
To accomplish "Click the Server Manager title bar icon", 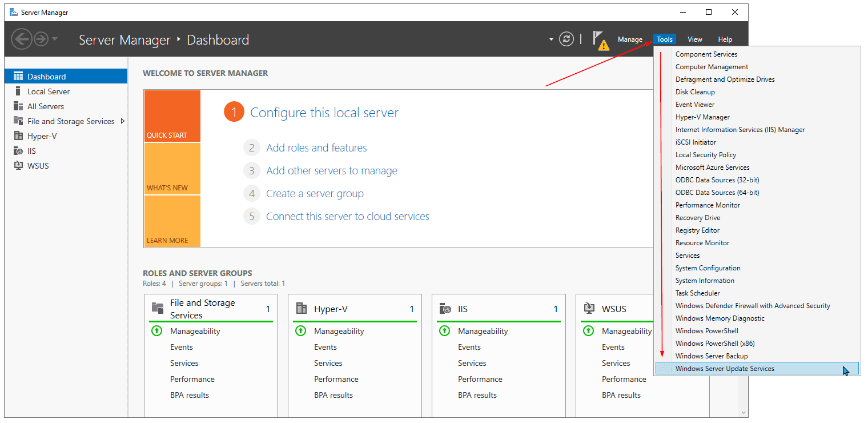I will 14,12.
